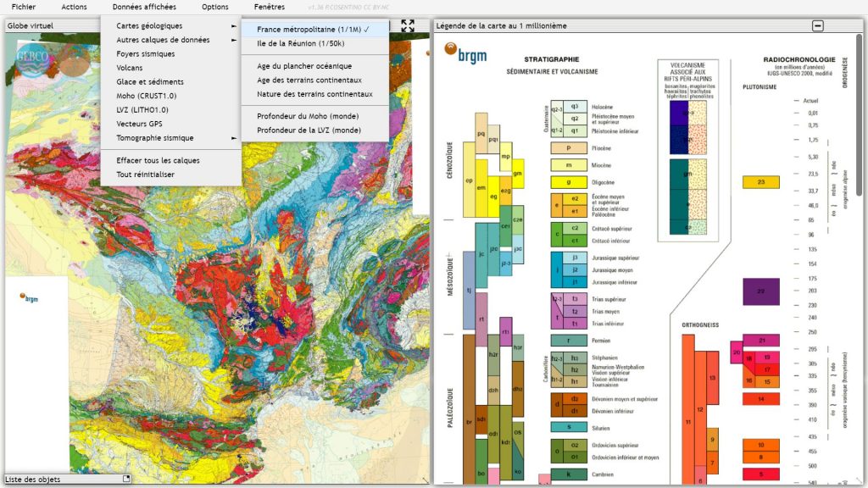Screen dimensions: 868x488
Task: Uncheck France métropolitaine (1/1M) map layer
Action: (x=313, y=29)
